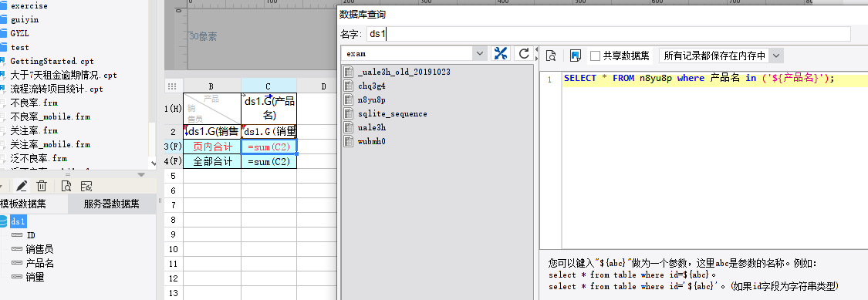This screenshot has height=300, width=868.
Task: Click table icon next to chq3g4
Action: click(x=349, y=86)
